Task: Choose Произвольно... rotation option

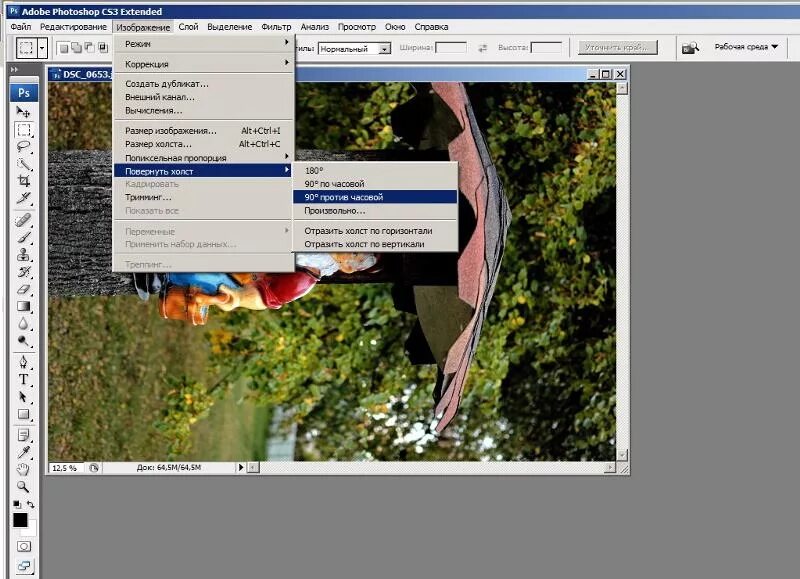Action: tap(375, 210)
